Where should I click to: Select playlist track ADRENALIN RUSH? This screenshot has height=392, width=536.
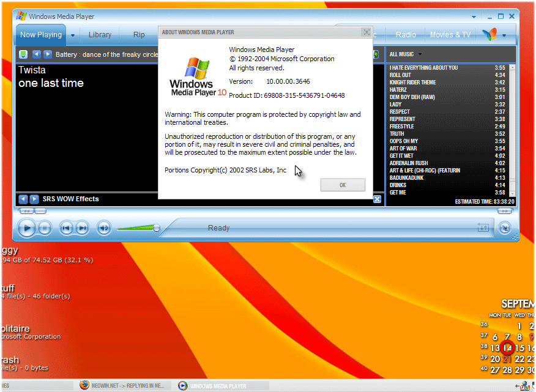click(447, 163)
